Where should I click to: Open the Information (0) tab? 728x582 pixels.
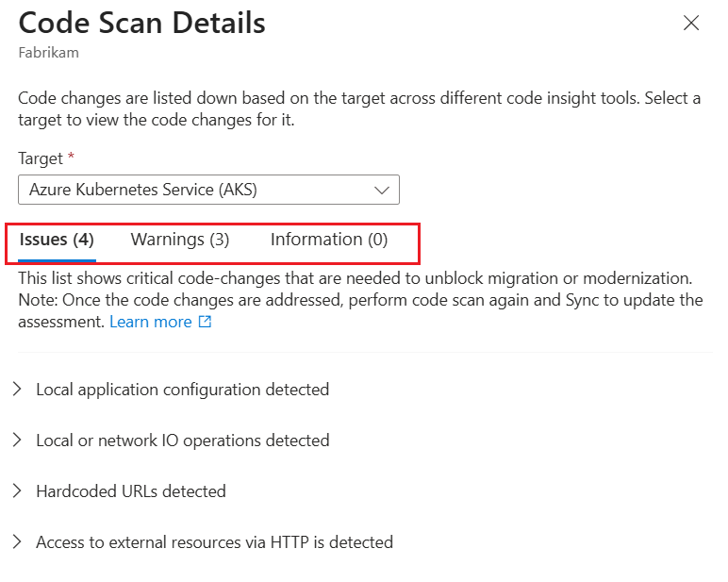tap(329, 240)
